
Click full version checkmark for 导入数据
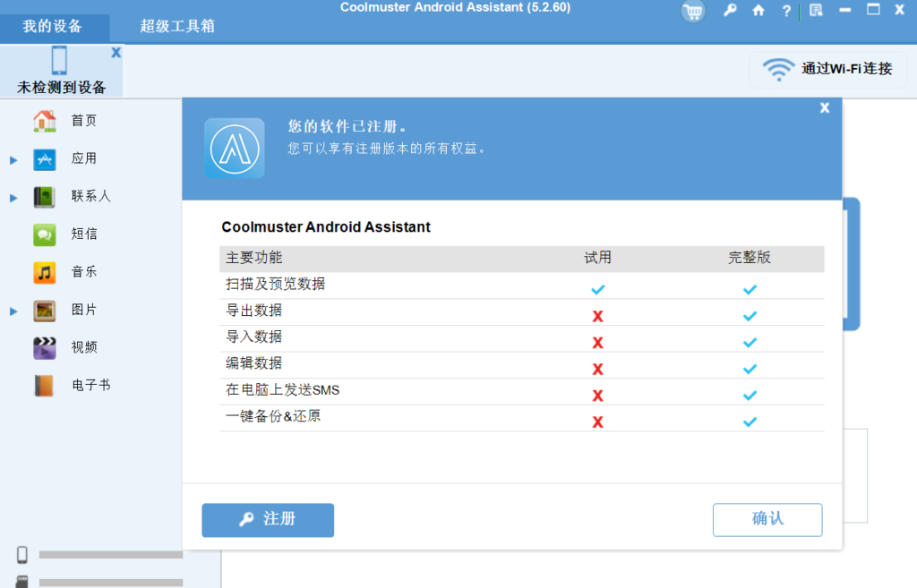point(750,343)
